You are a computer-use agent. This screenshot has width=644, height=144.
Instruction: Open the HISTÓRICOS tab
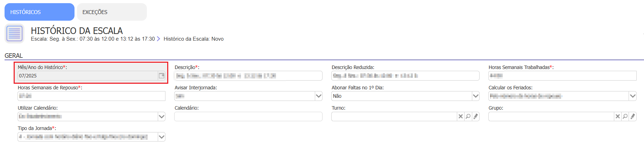(x=39, y=12)
